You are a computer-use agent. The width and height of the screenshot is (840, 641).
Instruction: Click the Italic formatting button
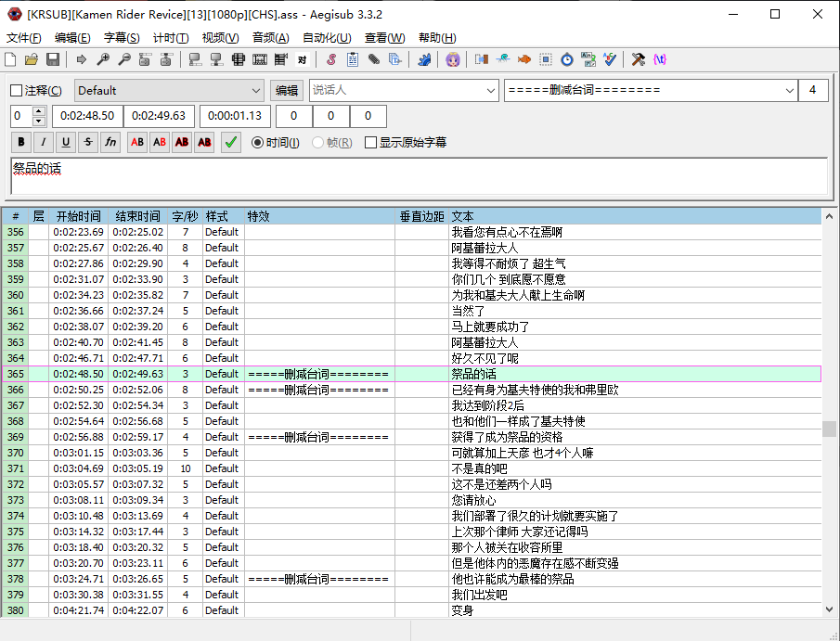click(43, 142)
